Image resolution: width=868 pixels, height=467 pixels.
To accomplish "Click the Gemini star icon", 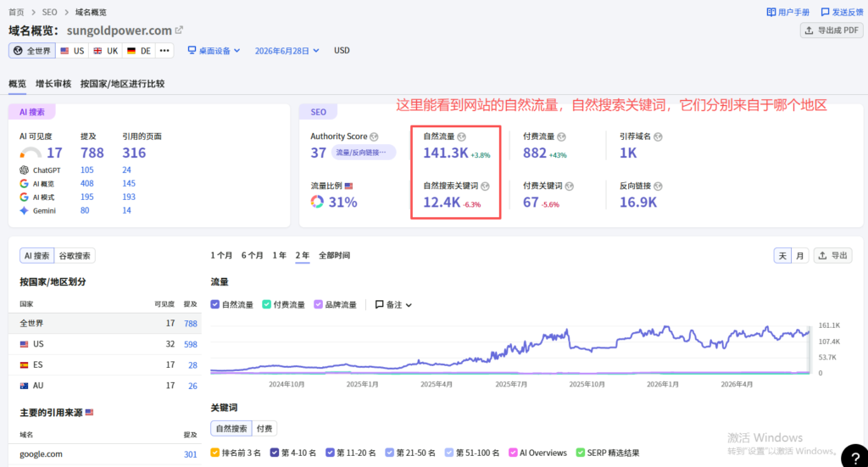I will pos(24,210).
